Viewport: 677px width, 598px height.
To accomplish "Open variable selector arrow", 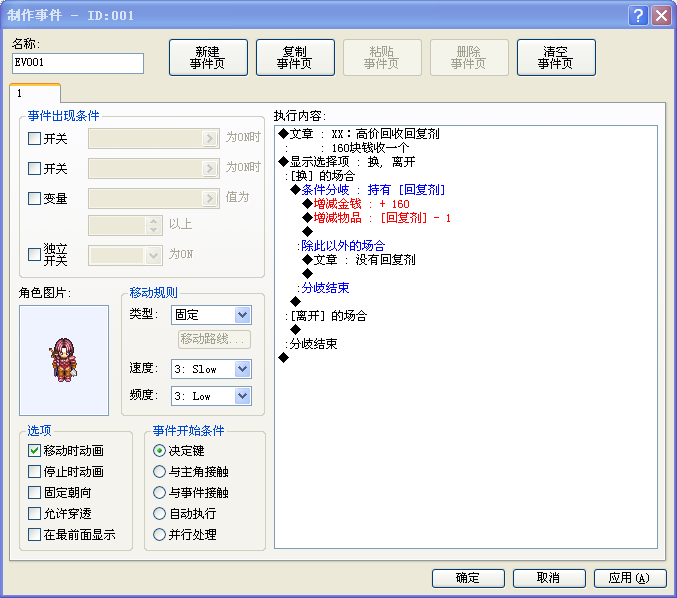I will point(209,199).
